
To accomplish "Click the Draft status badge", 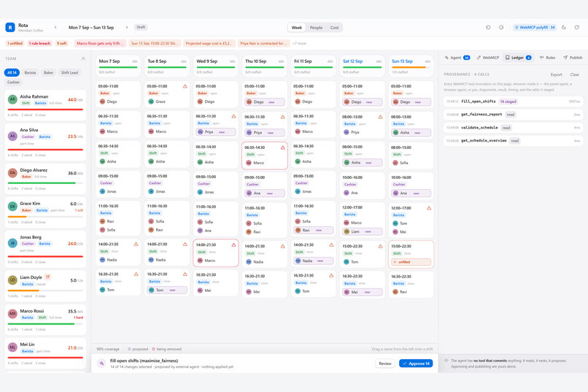I will pyautogui.click(x=141, y=28).
